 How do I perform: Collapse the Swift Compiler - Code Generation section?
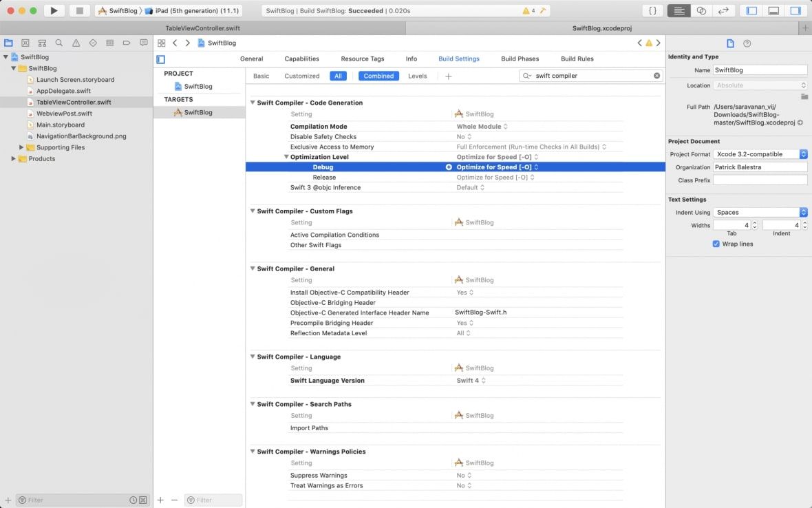(x=253, y=103)
